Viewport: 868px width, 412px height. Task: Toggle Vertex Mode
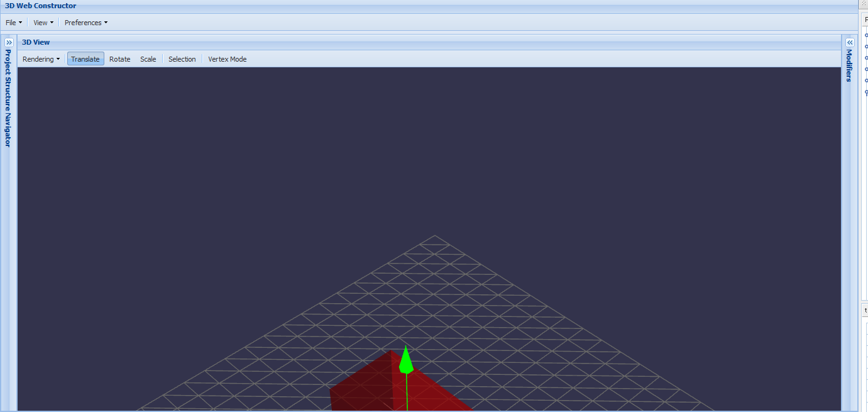click(228, 59)
